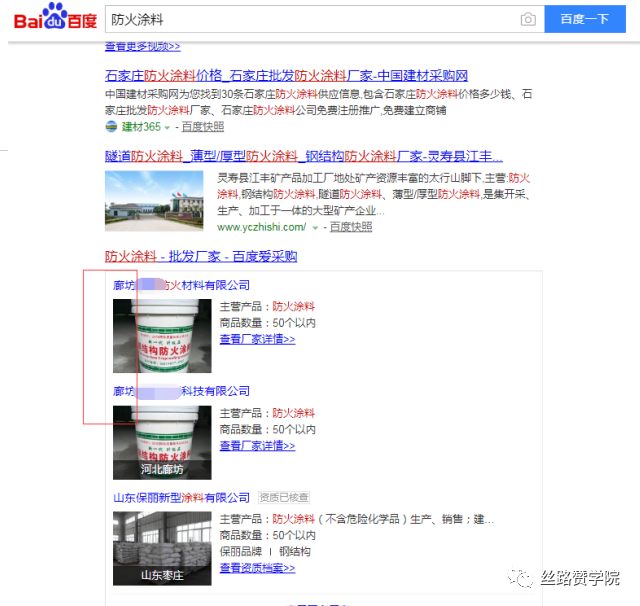Screen dimensions: 640x606
Task: Open 廊坊 科技有限公司 company link
Action: point(181,391)
